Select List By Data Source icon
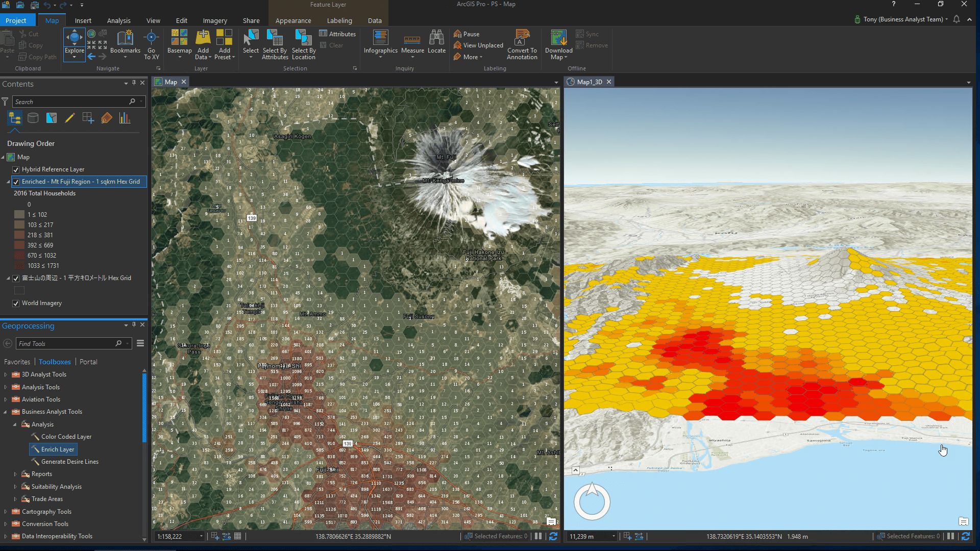Viewport: 980px width, 551px height. pyautogui.click(x=33, y=118)
